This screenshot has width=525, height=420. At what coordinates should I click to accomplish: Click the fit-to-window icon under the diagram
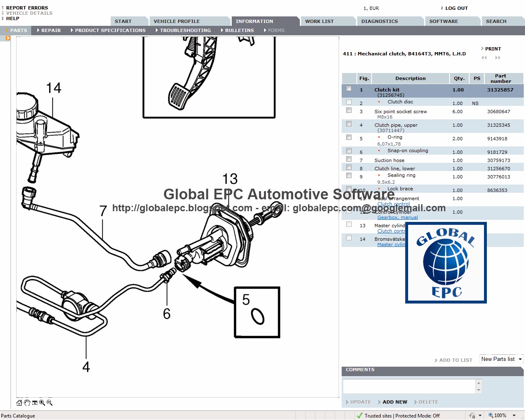point(35,403)
